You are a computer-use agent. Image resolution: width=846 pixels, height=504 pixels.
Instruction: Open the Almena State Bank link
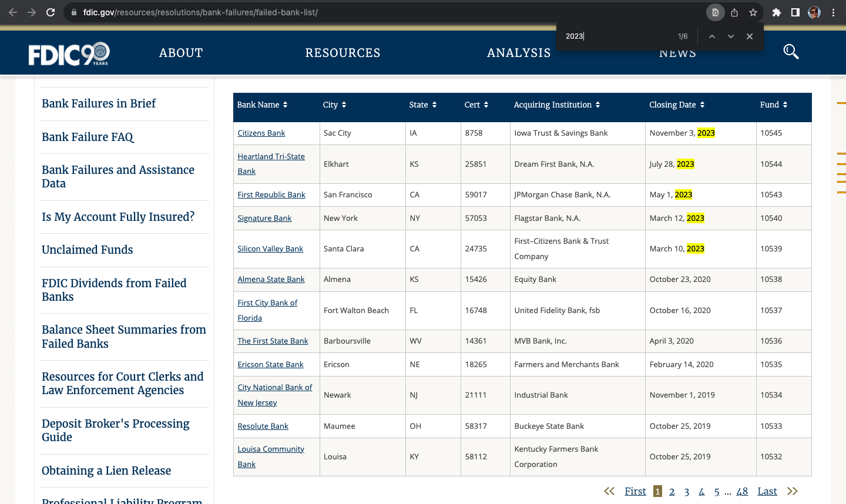[x=271, y=279]
